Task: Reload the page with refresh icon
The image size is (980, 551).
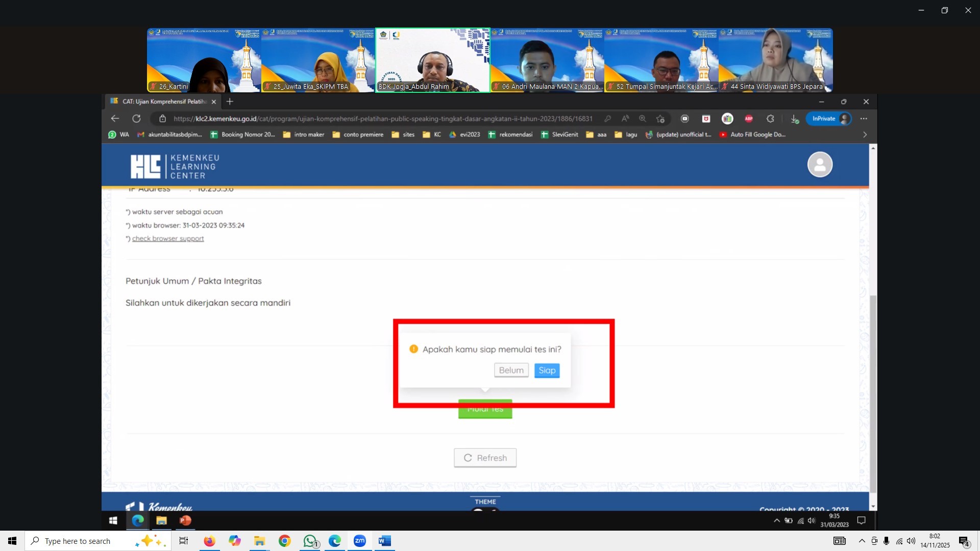Action: 136,118
